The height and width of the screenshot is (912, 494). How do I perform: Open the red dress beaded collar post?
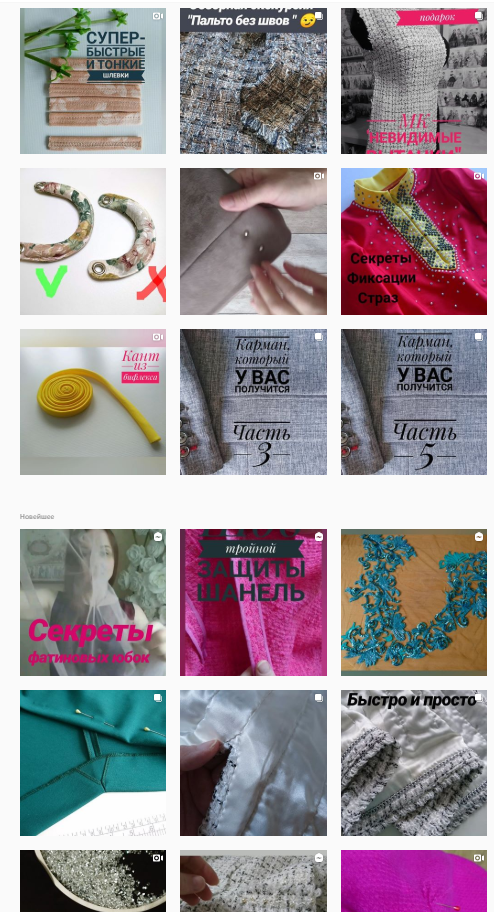414,241
